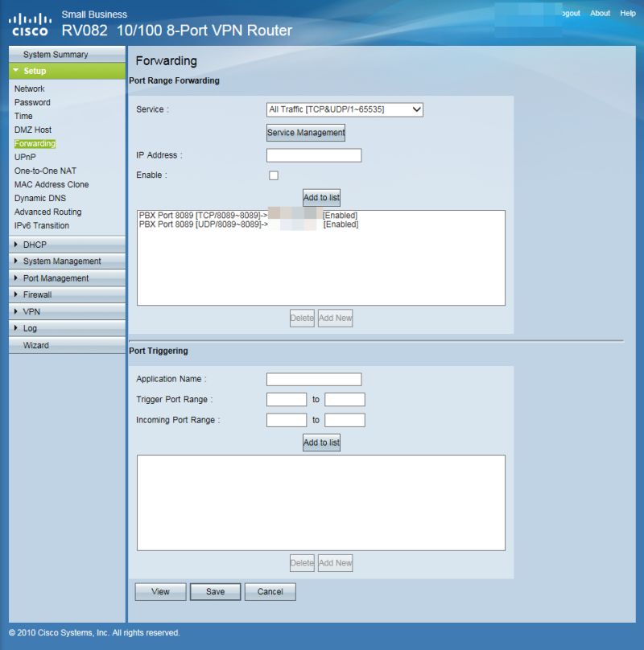Expand the Log menu
Screen dimensions: 644x650
coord(67,328)
